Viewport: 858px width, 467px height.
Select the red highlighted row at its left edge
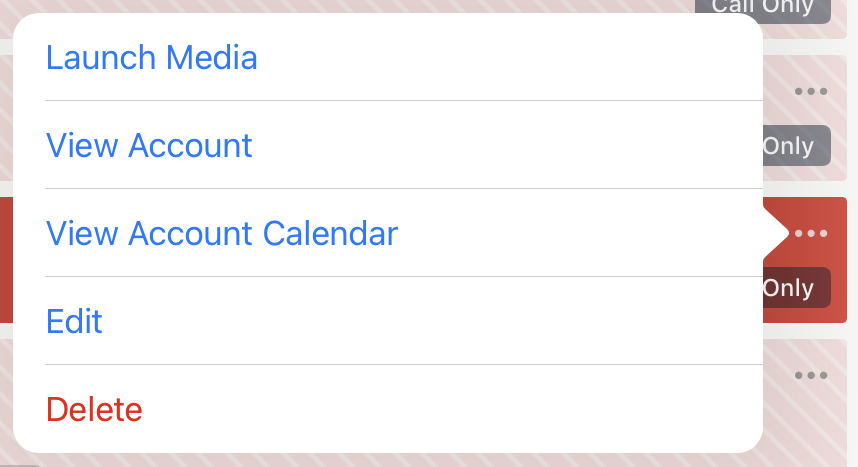coord(6,260)
